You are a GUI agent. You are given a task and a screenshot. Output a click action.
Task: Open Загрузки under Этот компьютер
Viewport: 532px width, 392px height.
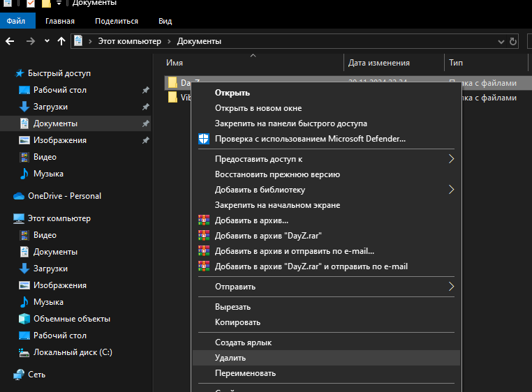point(50,269)
